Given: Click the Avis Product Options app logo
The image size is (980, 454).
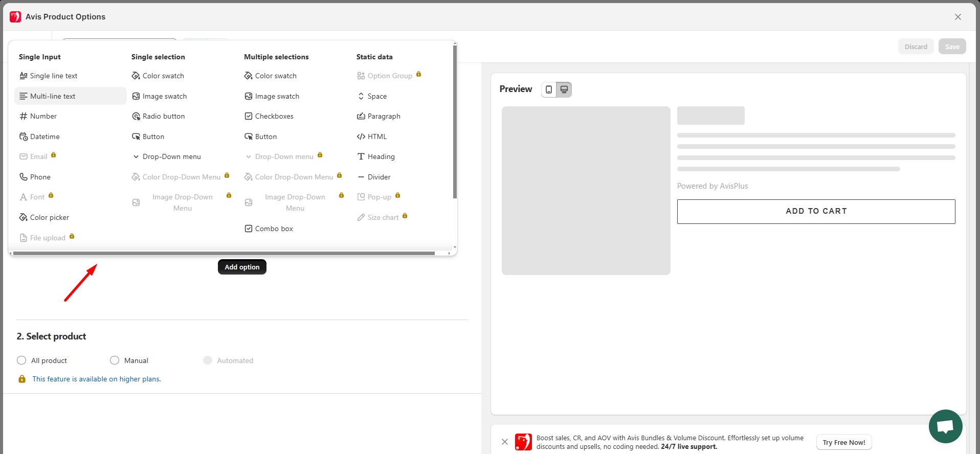Looking at the screenshot, I should pyautogui.click(x=15, y=17).
